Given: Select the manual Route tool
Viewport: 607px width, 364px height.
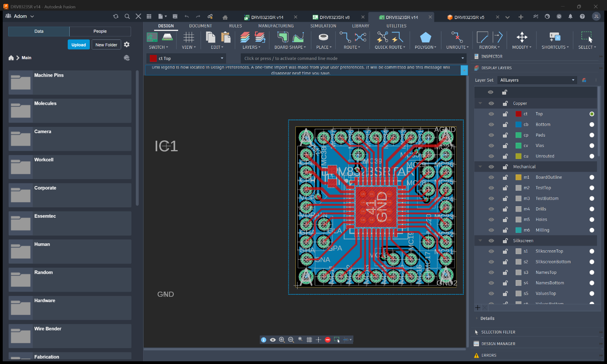Looking at the screenshot, I should point(345,37).
